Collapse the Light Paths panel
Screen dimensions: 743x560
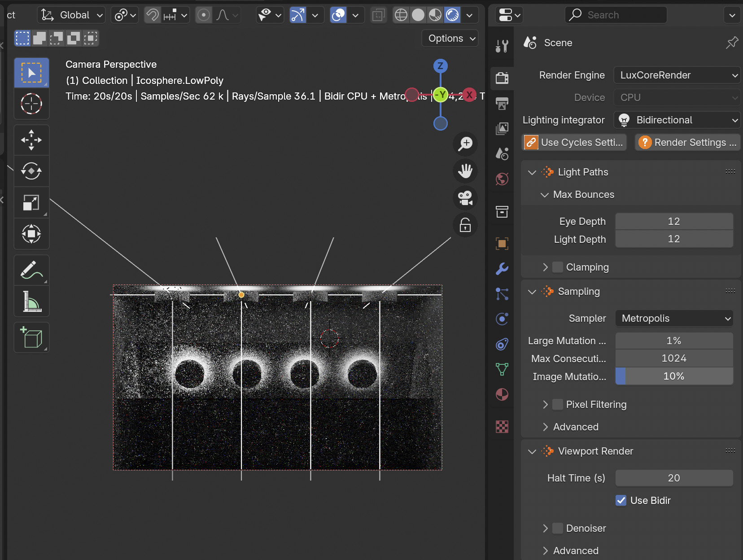pyautogui.click(x=532, y=172)
